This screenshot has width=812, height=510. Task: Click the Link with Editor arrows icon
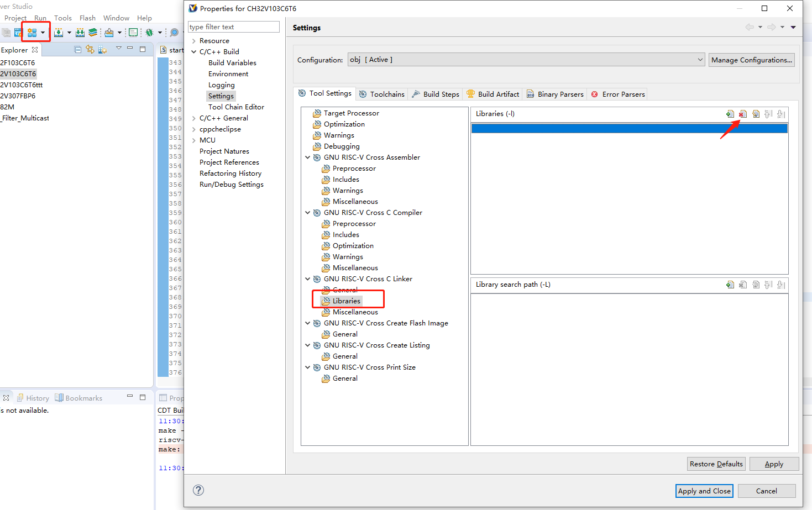click(x=90, y=50)
